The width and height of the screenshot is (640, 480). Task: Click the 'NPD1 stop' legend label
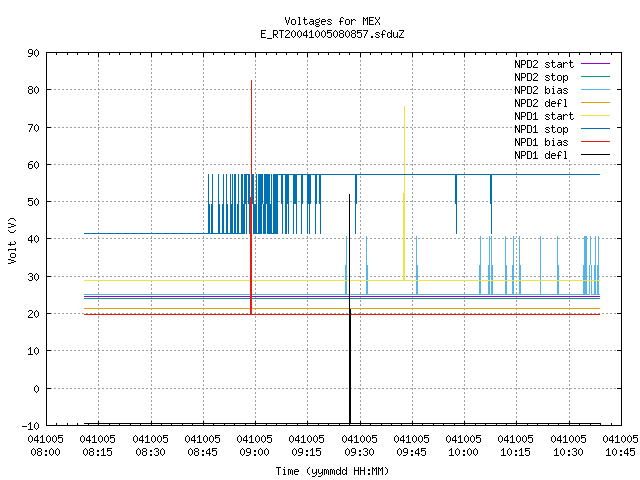tap(541, 129)
